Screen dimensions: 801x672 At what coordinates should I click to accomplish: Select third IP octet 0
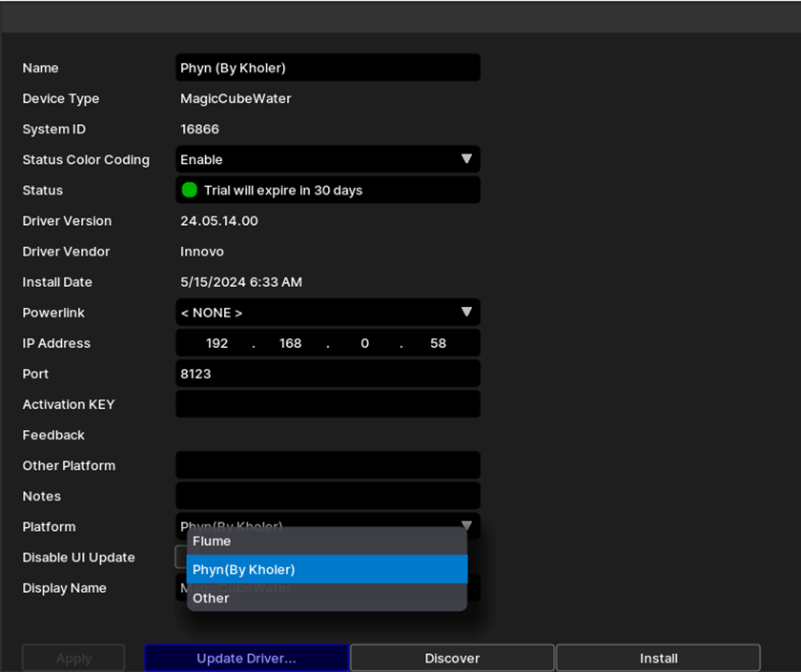pyautogui.click(x=364, y=343)
